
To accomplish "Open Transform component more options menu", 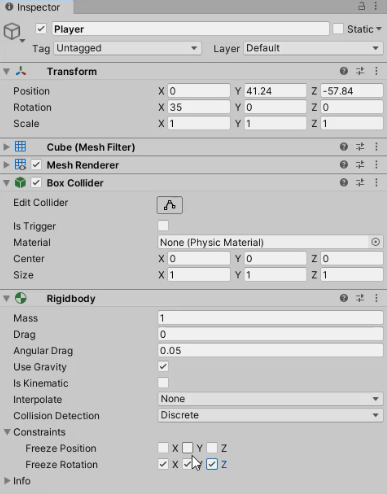I will tap(376, 71).
